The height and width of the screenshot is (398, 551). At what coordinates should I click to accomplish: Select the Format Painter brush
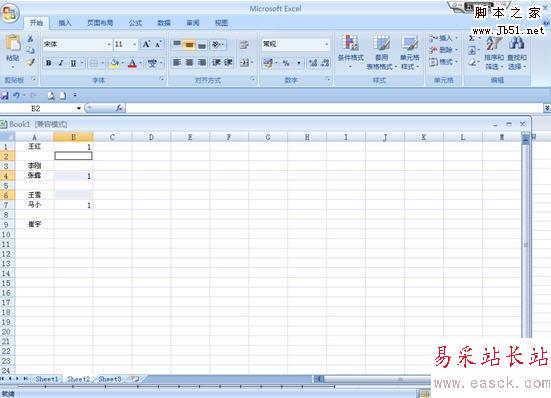point(31,62)
